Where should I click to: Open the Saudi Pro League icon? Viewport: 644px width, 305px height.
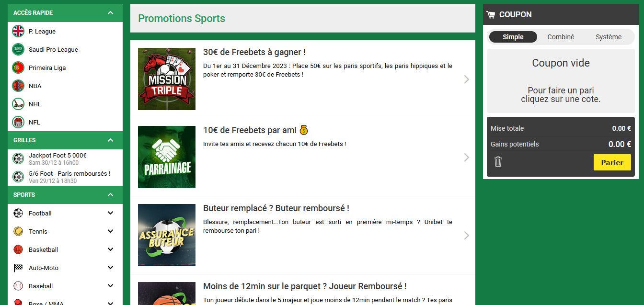18,49
